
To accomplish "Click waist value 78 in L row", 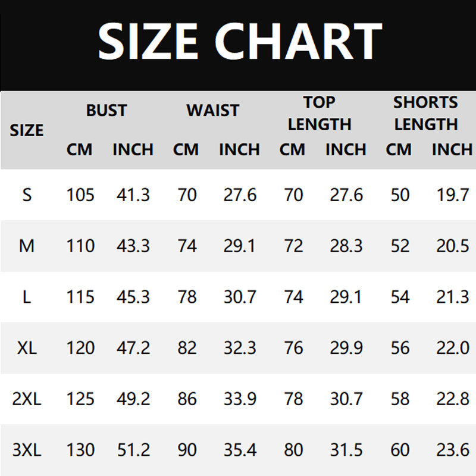I will (187, 296).
